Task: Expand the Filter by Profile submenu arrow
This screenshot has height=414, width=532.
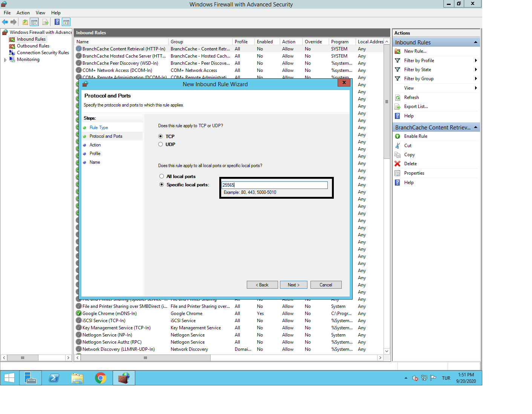Action: coord(476,61)
